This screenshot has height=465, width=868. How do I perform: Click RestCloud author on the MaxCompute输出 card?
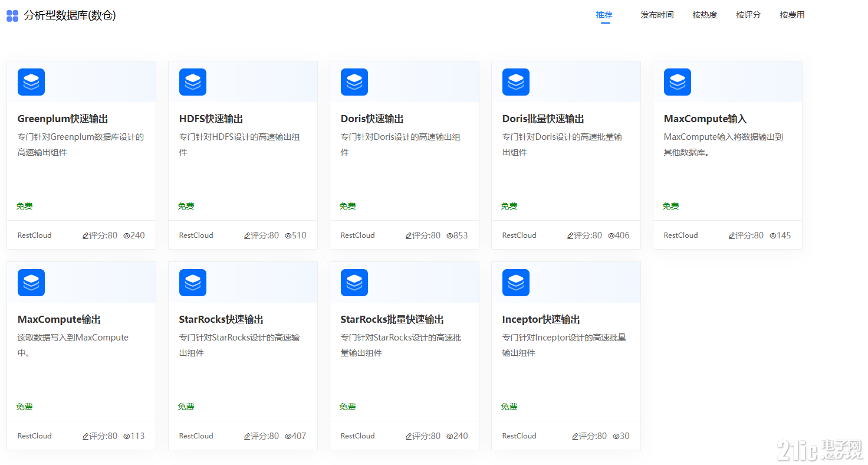[34, 436]
